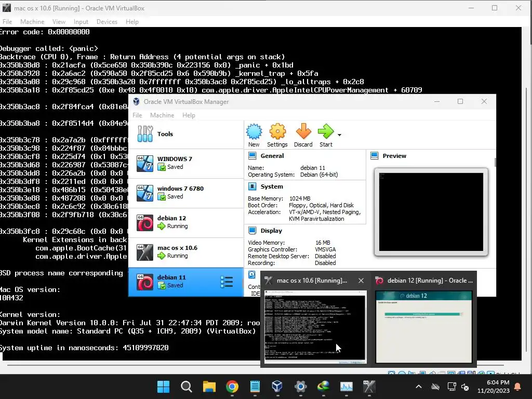Click the mac os x VM taskbar icon
Screen dimensions: 532x399
pos(369,387)
